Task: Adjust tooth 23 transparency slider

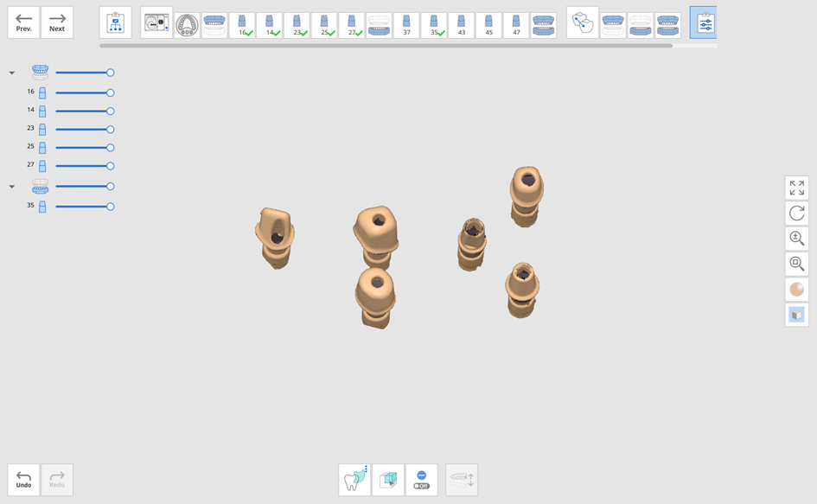Action: (85, 130)
